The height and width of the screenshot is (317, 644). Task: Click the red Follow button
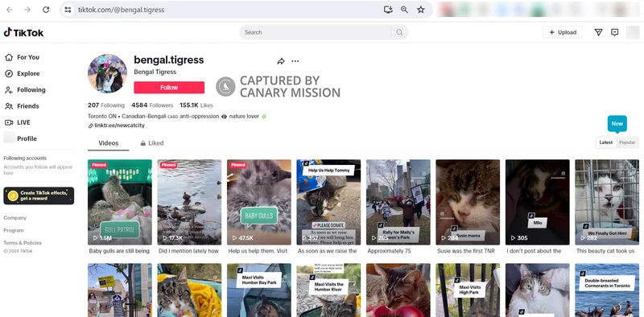(169, 88)
